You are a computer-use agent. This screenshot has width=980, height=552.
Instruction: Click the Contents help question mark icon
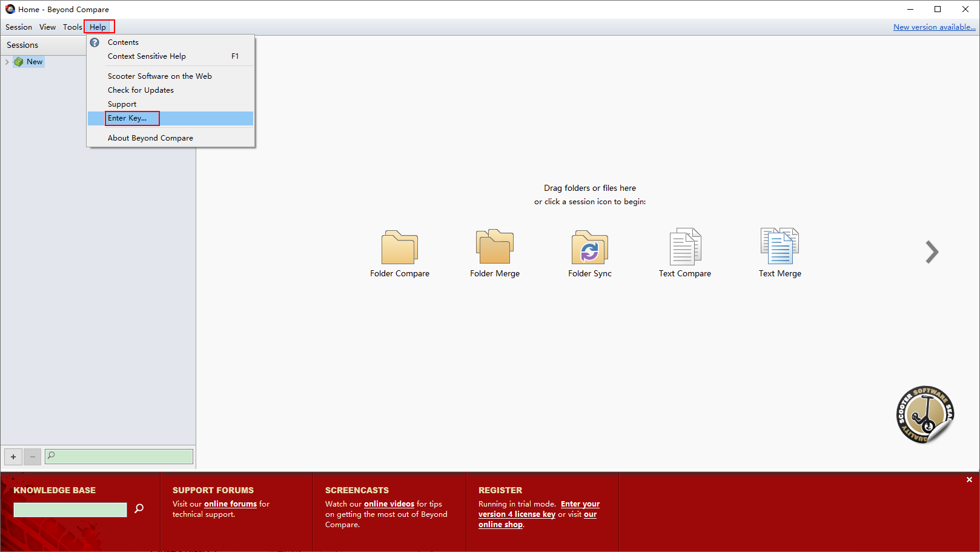(95, 42)
